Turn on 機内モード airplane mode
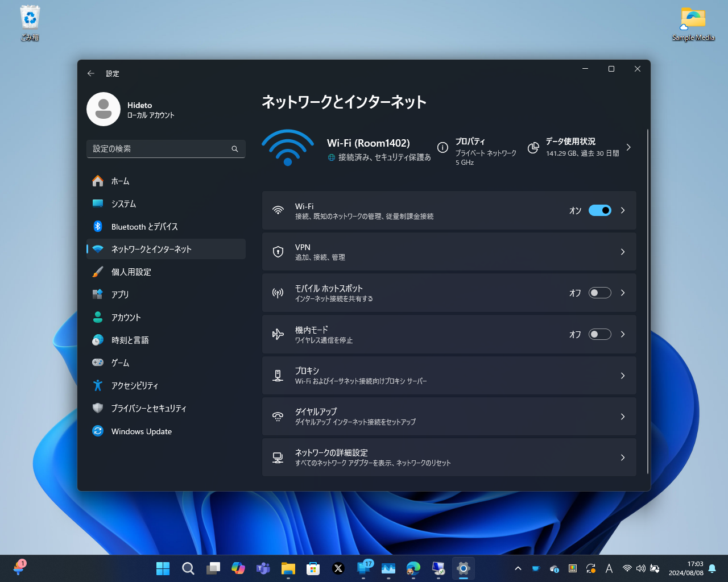This screenshot has width=728, height=582. click(599, 334)
